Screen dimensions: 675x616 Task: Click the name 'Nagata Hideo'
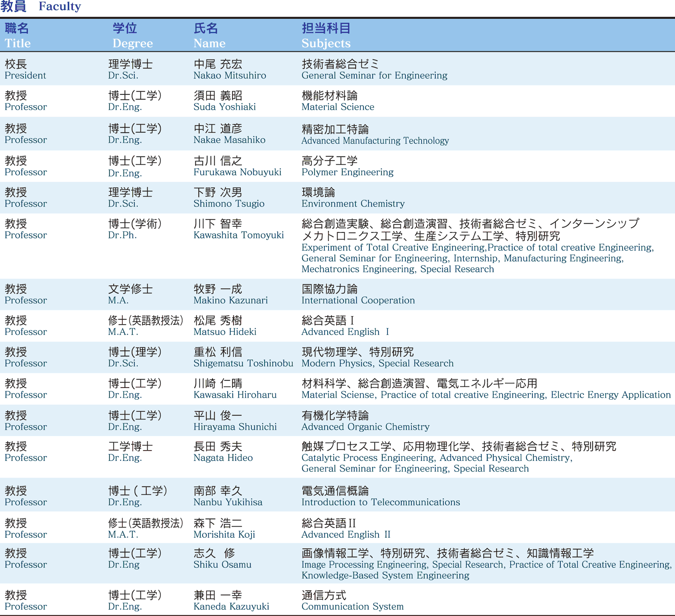point(223,458)
